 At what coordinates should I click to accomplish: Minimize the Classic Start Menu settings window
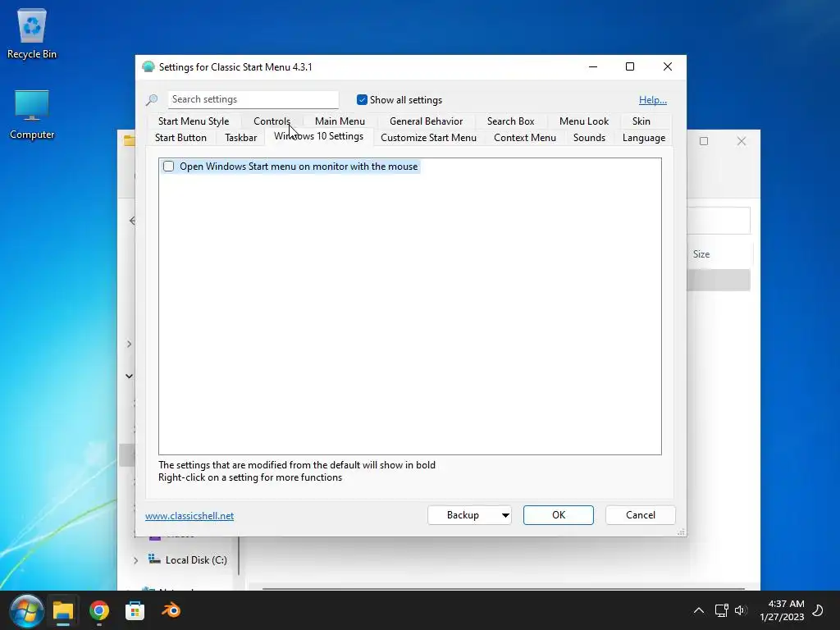click(x=593, y=66)
